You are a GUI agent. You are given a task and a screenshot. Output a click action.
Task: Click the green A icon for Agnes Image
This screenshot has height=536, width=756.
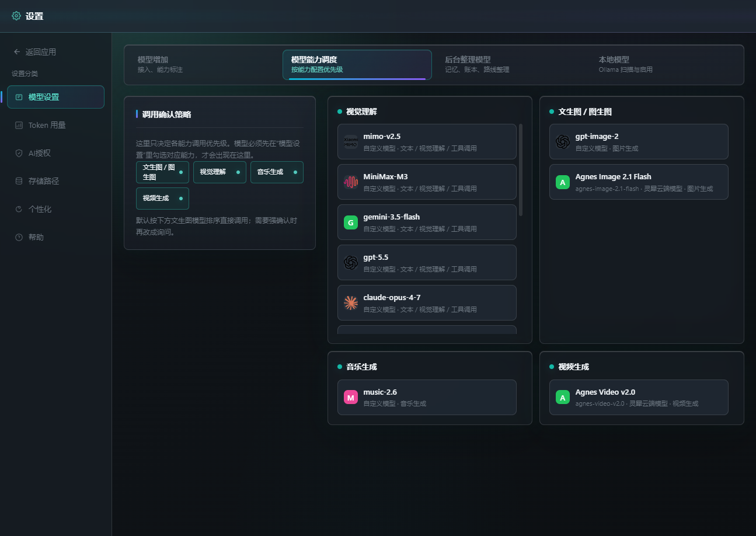pyautogui.click(x=563, y=182)
